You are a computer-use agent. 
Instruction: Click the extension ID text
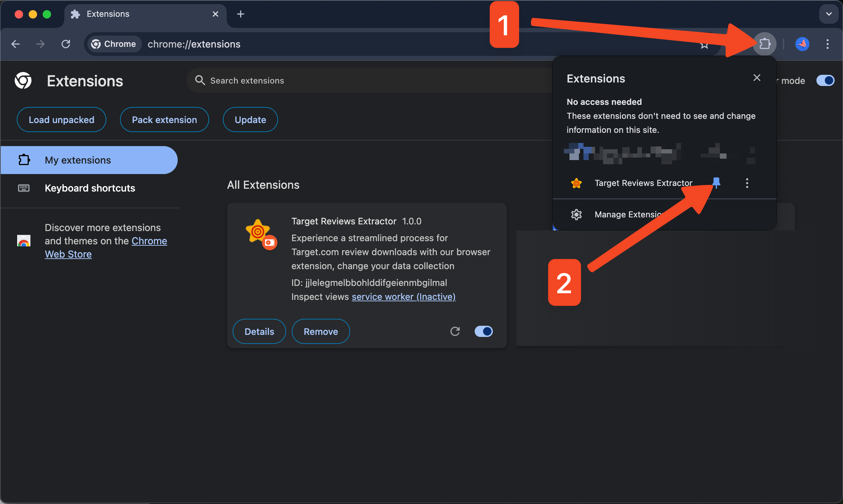369,282
